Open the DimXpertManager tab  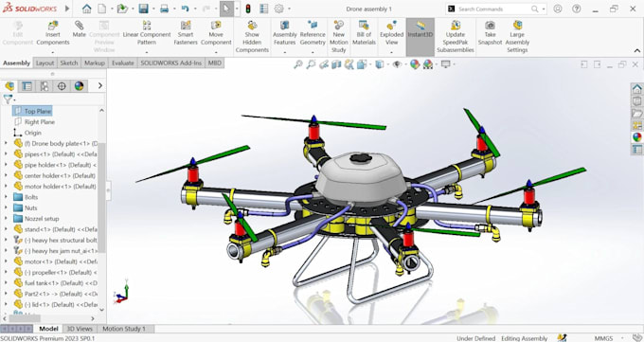point(62,86)
